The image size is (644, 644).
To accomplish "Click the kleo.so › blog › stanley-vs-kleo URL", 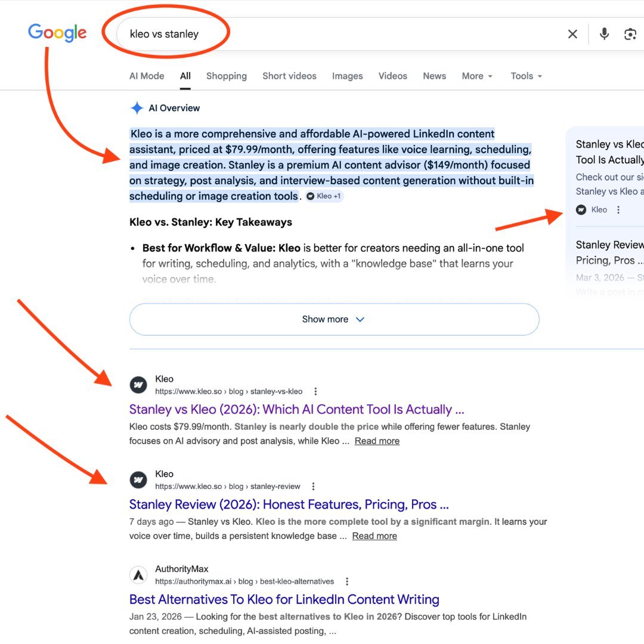I will click(228, 391).
